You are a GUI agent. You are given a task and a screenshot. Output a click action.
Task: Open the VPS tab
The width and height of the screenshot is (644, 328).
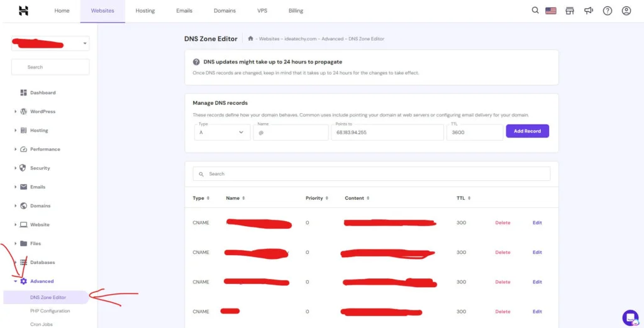click(262, 11)
